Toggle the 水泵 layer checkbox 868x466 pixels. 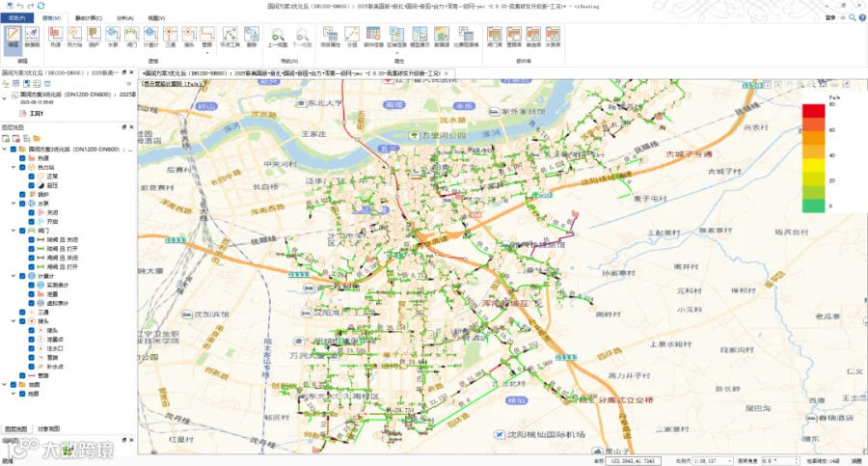[22, 204]
